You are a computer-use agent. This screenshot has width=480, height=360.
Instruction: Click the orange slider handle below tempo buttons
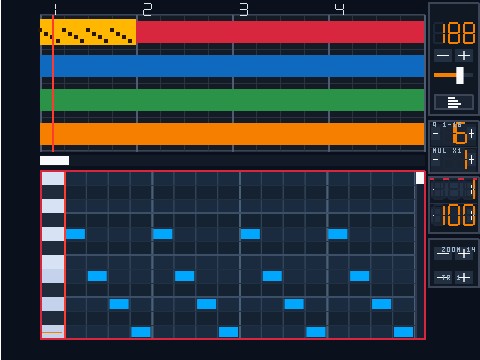click(460, 75)
